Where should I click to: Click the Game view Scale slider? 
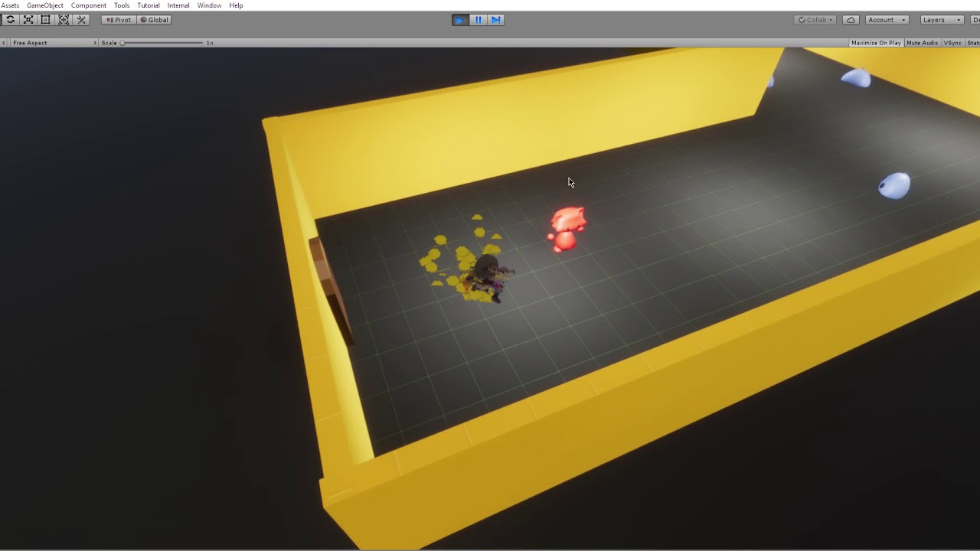point(162,43)
